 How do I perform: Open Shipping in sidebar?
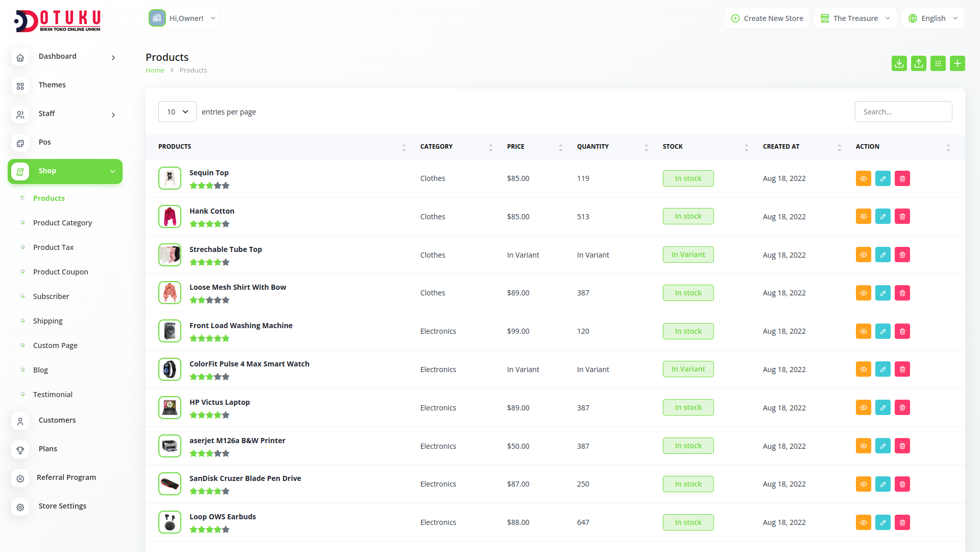tap(47, 321)
